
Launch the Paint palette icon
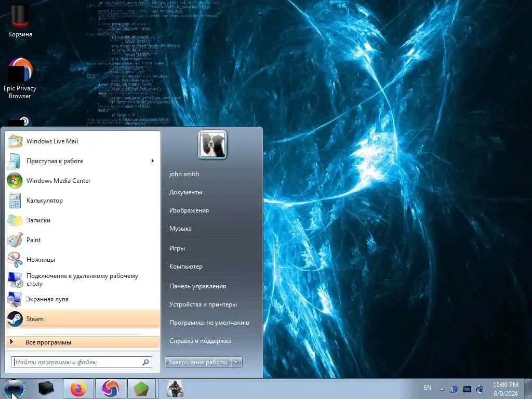[15, 240]
